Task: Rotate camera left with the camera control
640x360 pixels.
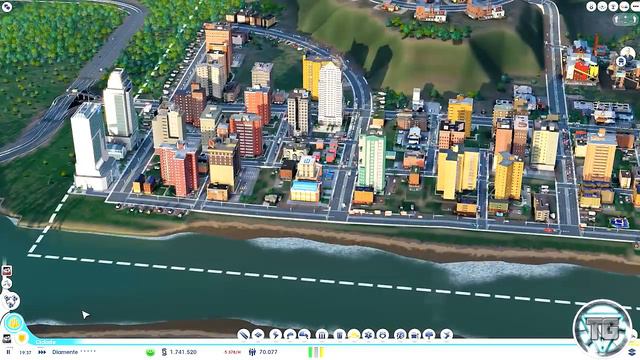Action: pyautogui.click(x=617, y=20)
